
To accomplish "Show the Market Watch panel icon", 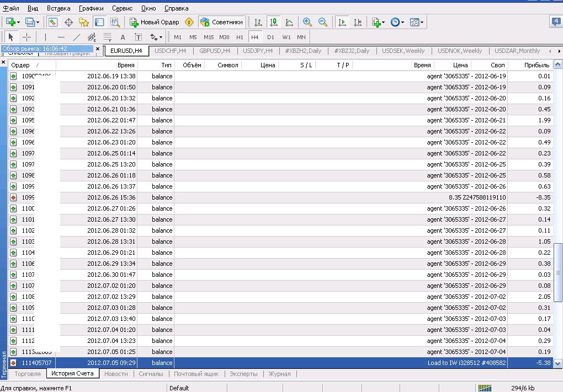I will click(x=53, y=22).
